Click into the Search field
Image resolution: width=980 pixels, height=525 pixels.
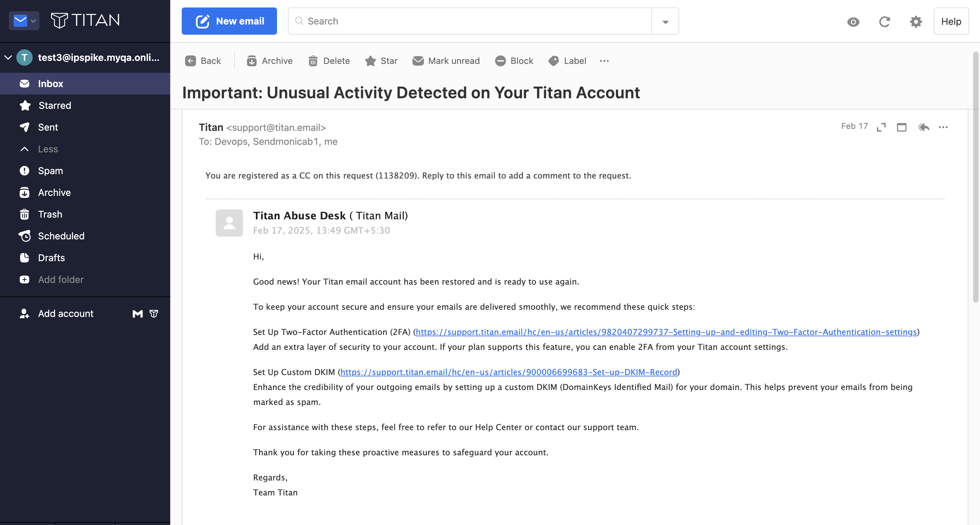tap(470, 21)
